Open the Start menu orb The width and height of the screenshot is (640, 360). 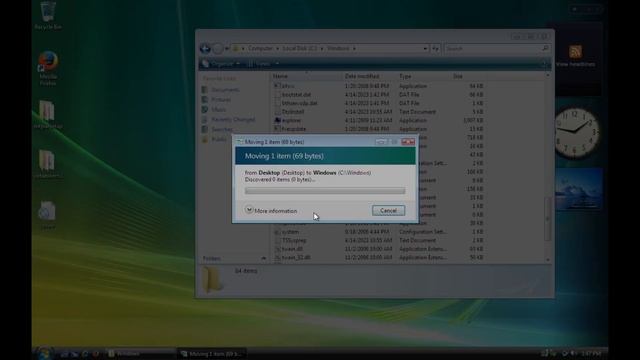click(44, 353)
